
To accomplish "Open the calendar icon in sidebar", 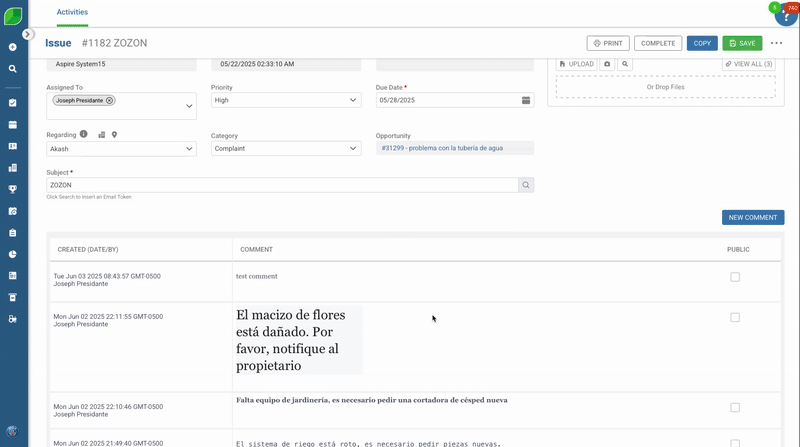I will click(x=13, y=125).
